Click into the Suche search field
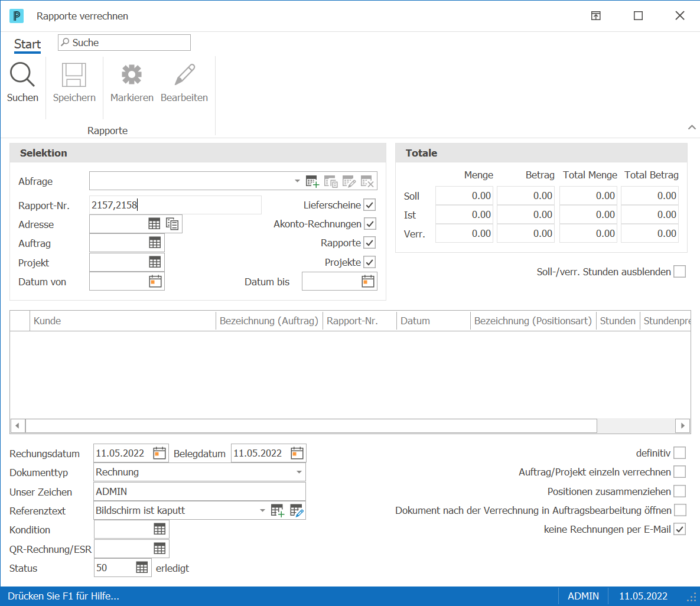This screenshot has height=606, width=700. pyautogui.click(x=124, y=43)
